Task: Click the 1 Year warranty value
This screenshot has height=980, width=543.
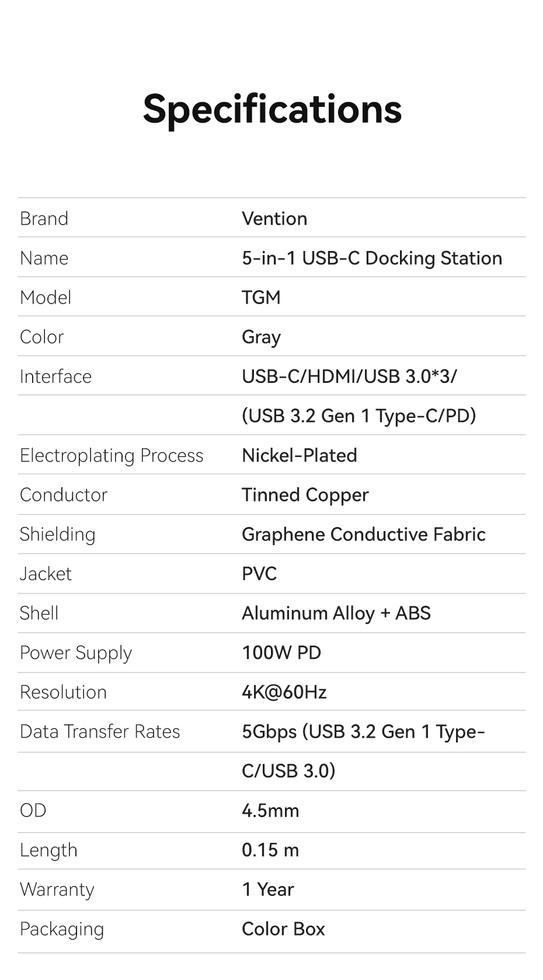Action: tap(267, 890)
